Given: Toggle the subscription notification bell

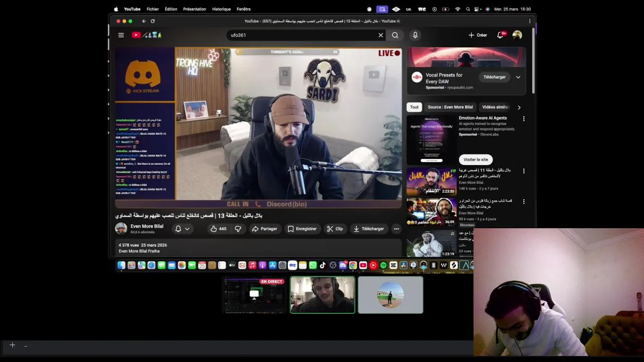Looking at the screenshot, I should pos(178,229).
